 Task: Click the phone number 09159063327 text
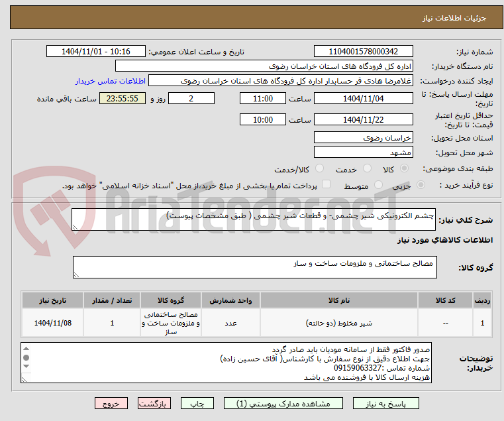click(x=358, y=368)
